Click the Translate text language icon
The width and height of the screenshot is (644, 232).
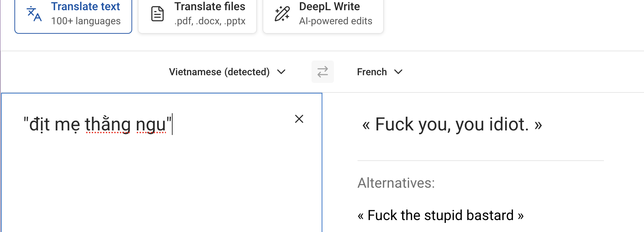[34, 14]
